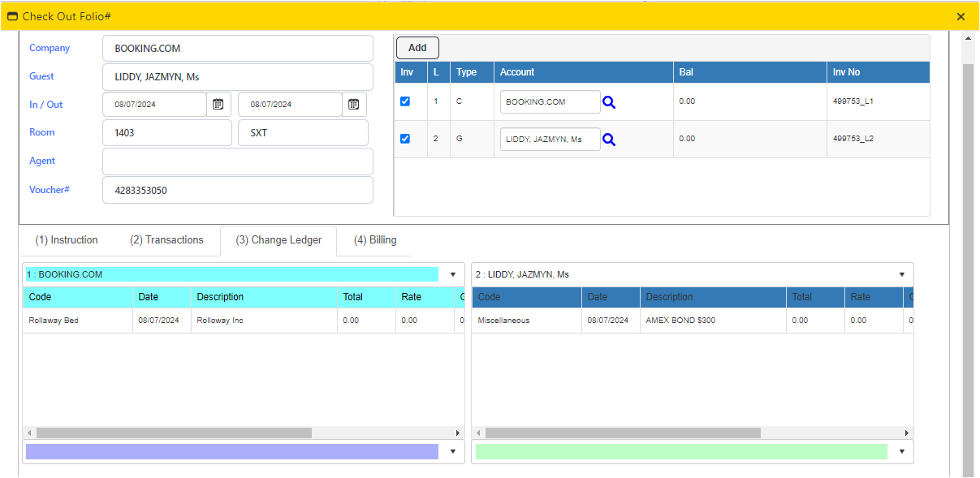The image size is (980, 478).
Task: Expand the '2 : LIDDY, JAZMYN, Ms' ledger dropdown
Action: (x=901, y=274)
